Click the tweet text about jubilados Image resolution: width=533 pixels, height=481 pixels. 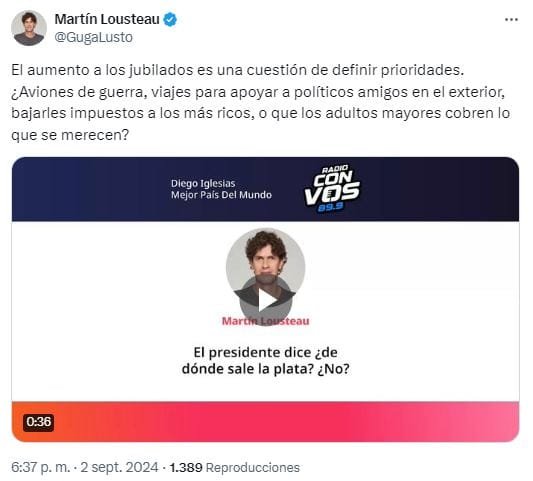click(x=261, y=103)
